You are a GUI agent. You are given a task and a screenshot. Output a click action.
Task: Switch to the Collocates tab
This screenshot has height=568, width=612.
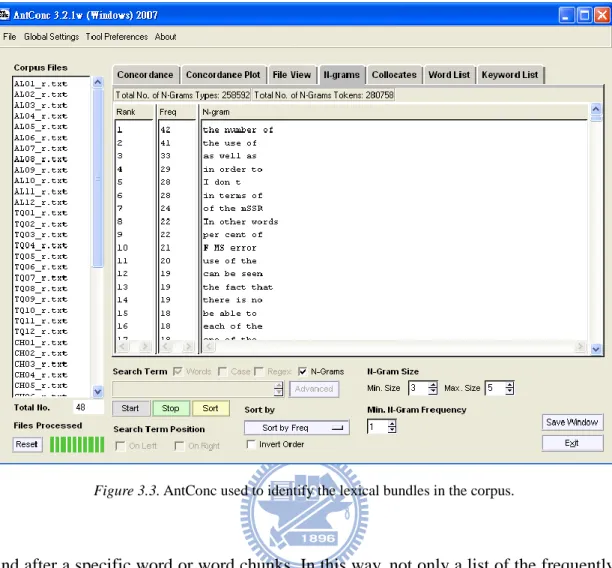(x=394, y=75)
